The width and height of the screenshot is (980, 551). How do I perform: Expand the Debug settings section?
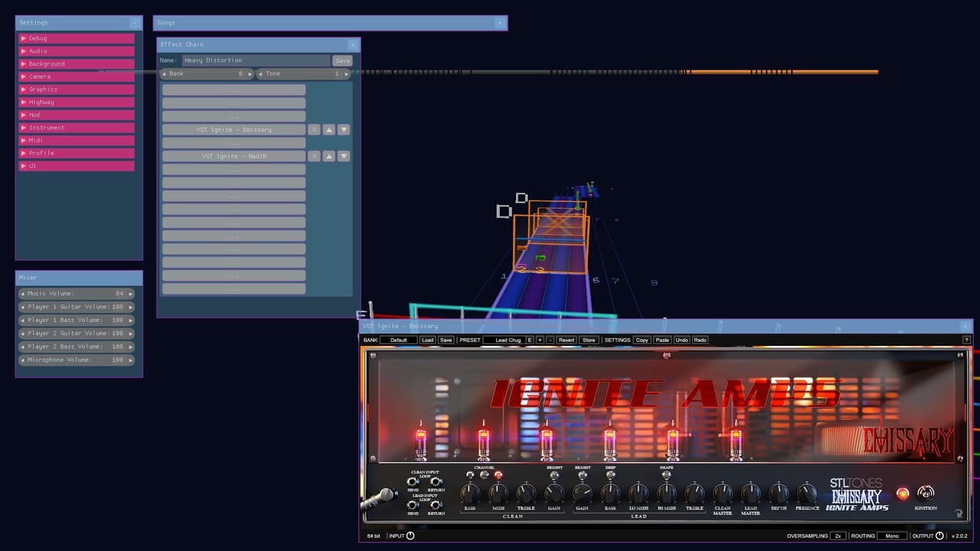point(77,38)
